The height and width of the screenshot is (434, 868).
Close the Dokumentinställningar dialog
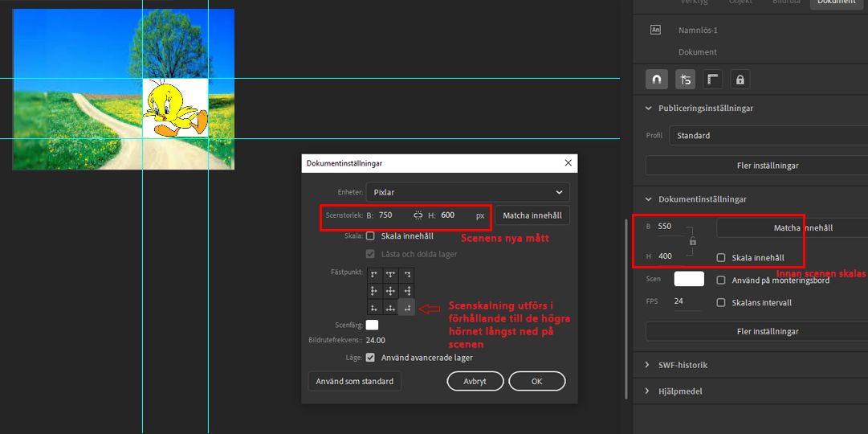click(568, 163)
